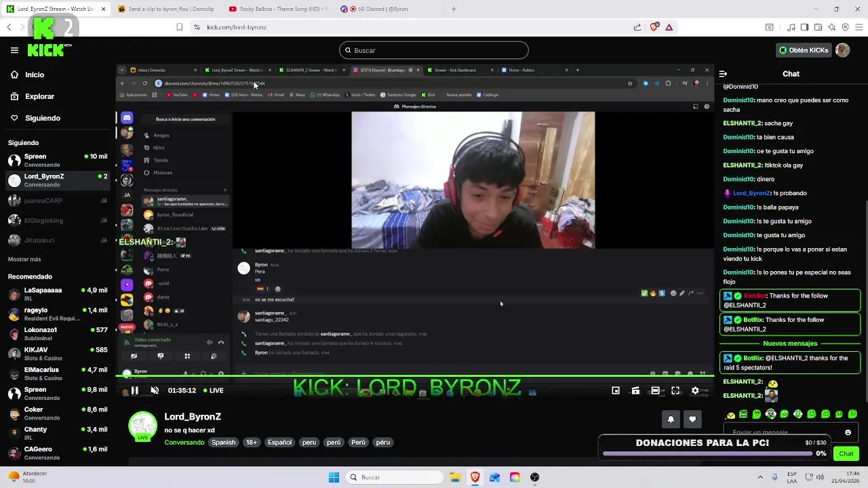Unmute the stream volume
Image resolution: width=868 pixels, height=488 pixels.
tap(155, 390)
